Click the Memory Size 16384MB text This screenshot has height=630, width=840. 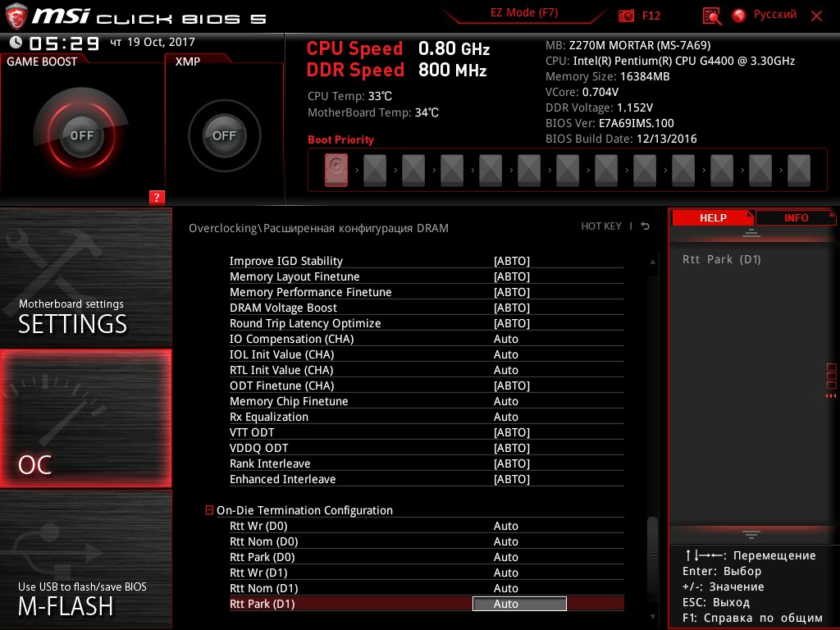[608, 76]
